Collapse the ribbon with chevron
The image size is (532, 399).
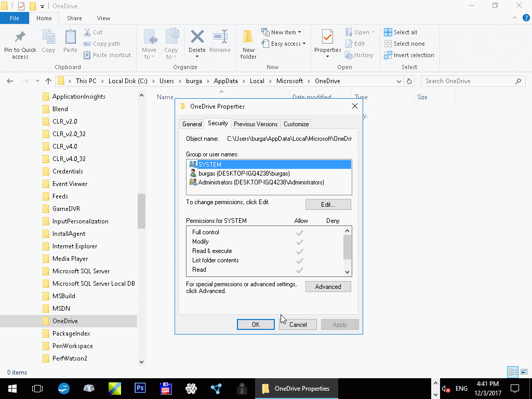515,18
